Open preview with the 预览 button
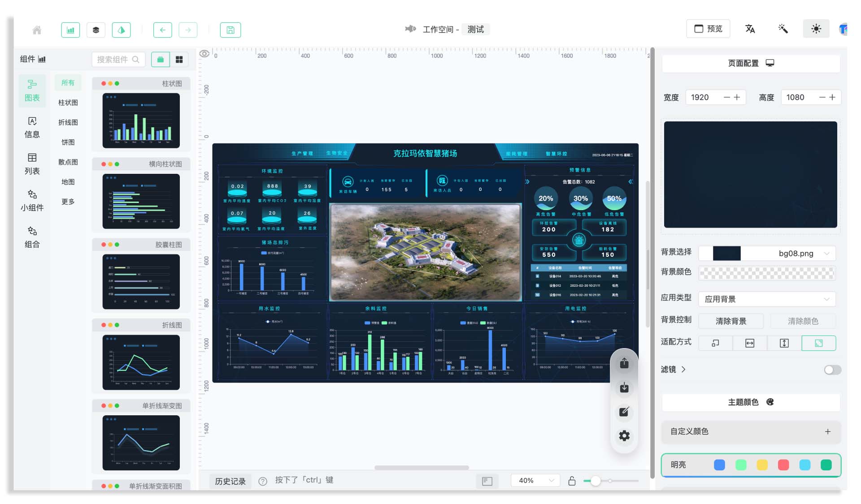The height and width of the screenshot is (504, 861). tap(708, 29)
